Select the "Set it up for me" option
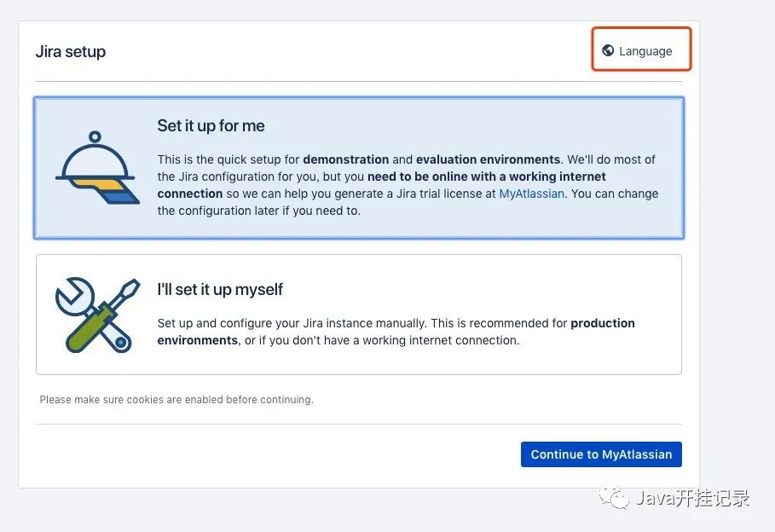 (x=358, y=168)
